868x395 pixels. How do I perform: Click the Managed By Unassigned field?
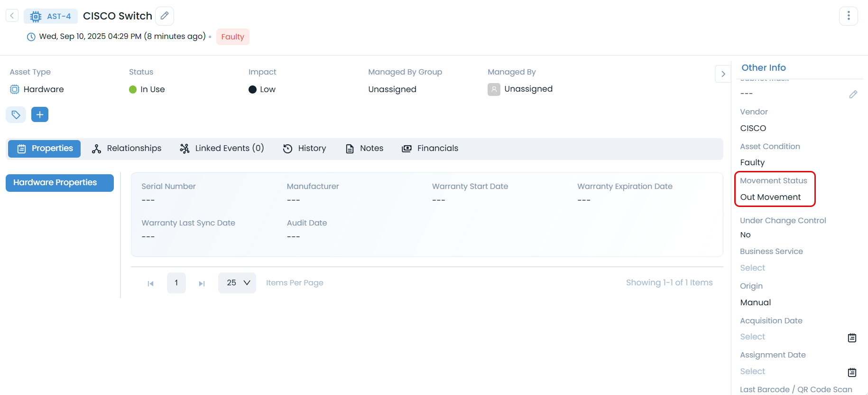(528, 89)
